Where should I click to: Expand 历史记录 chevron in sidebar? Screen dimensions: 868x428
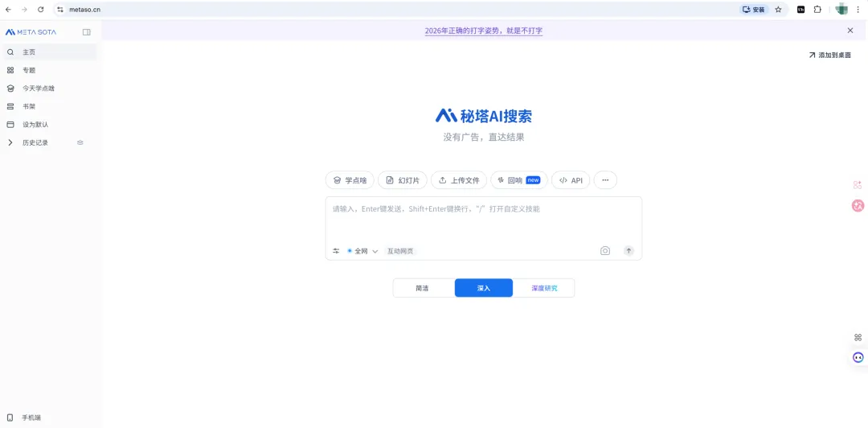10,142
